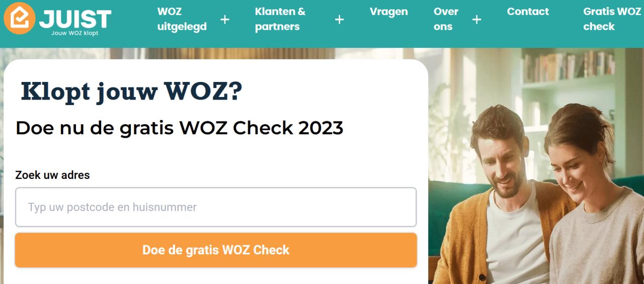644x284 pixels.
Task: Click the orange house checkmark logo icon
Action: click(x=20, y=18)
